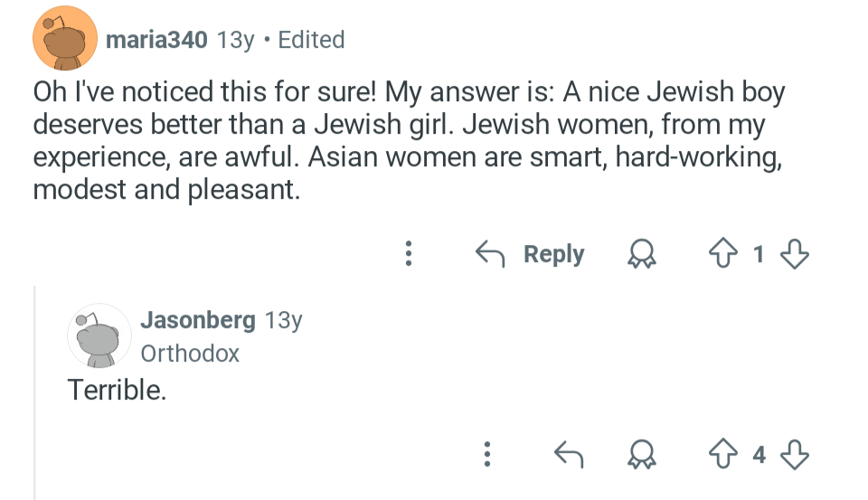This screenshot has width=868, height=500.
Task: Give an award to maria340's comment
Action: [x=640, y=255]
